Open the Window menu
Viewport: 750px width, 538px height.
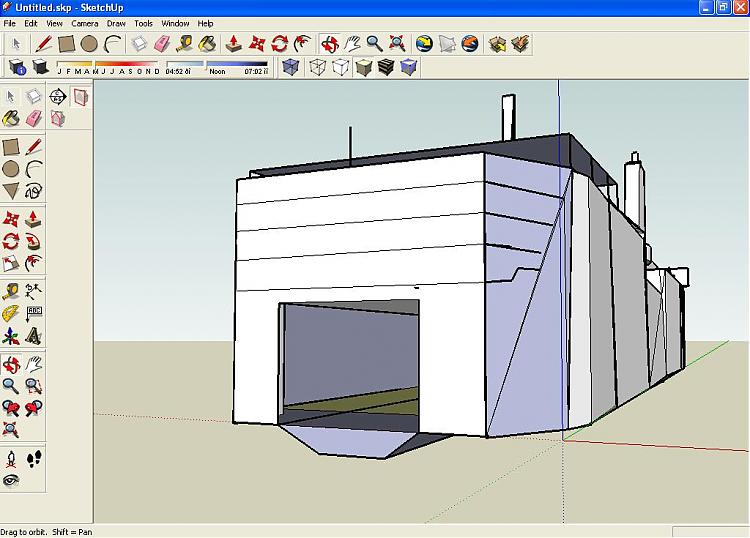click(175, 23)
